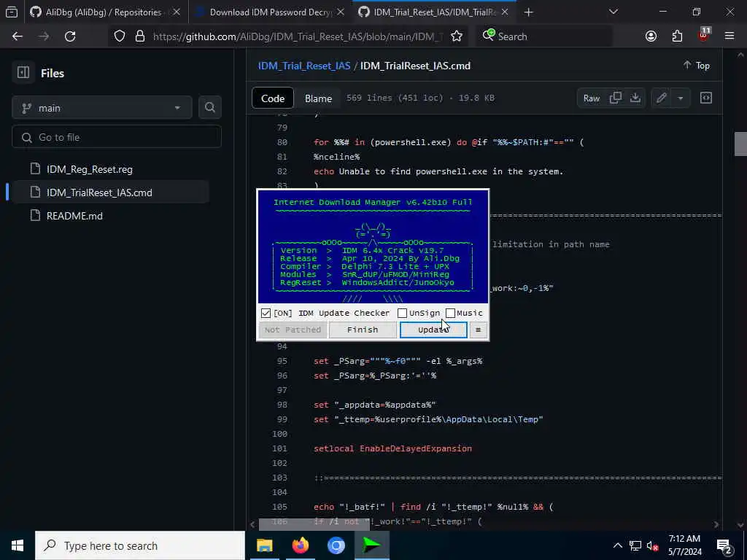Click the Finish button in the dialog
The height and width of the screenshot is (560, 747).
[363, 330]
